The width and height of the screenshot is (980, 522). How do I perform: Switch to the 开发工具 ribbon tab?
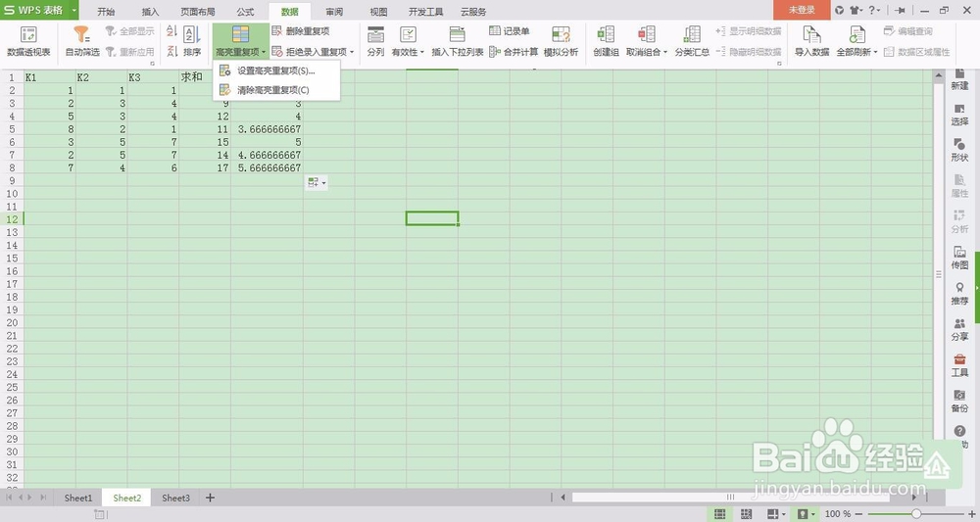[425, 11]
